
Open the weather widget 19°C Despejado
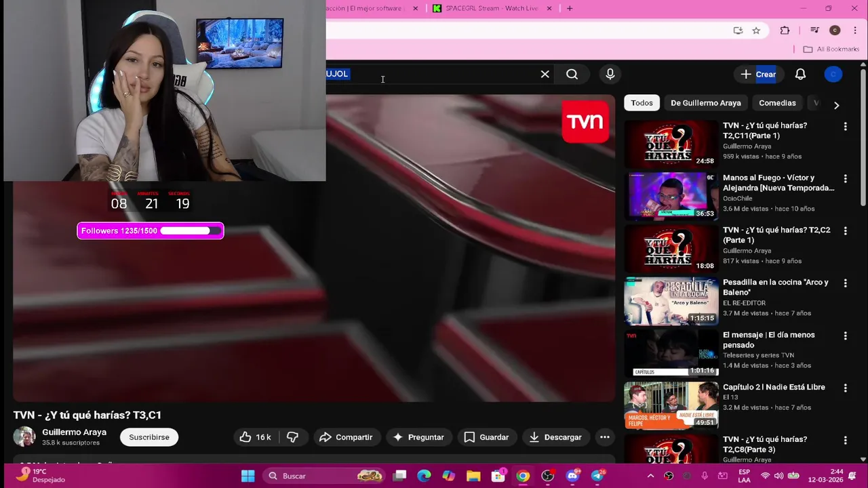pos(41,476)
